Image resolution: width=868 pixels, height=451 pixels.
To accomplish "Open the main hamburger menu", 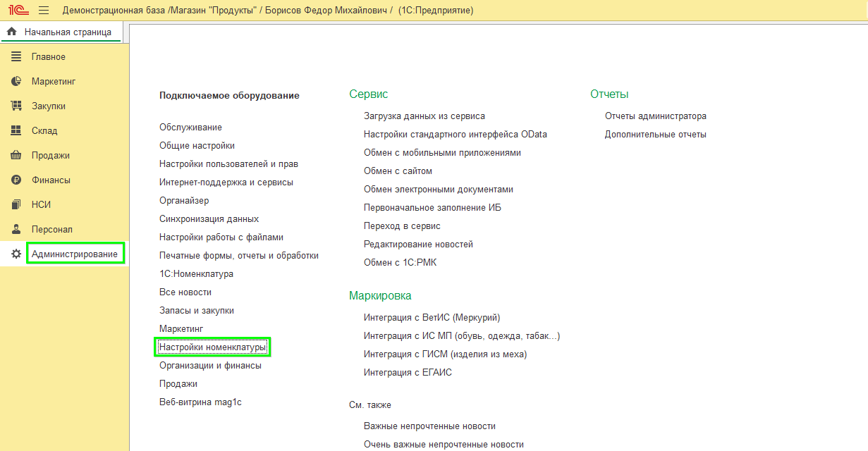I will tap(44, 10).
